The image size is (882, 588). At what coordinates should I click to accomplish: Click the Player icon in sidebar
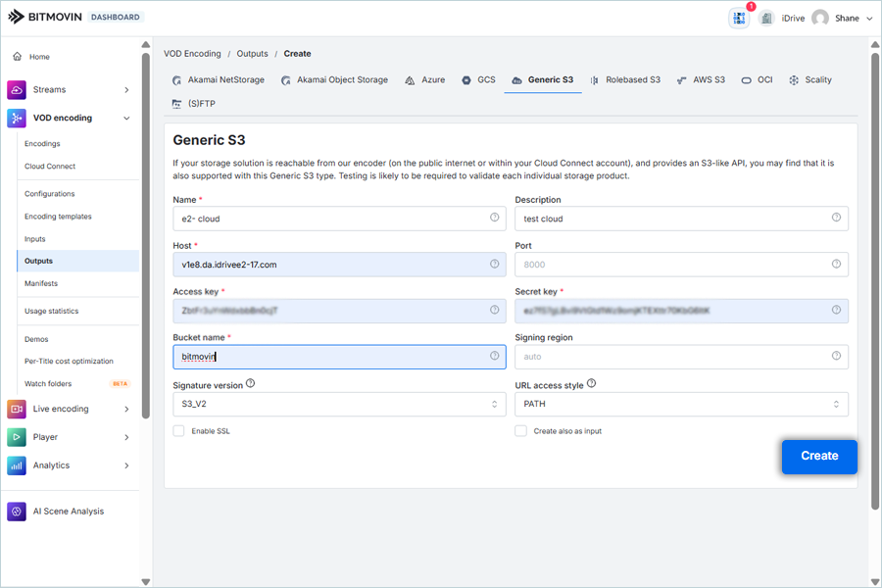[17, 437]
